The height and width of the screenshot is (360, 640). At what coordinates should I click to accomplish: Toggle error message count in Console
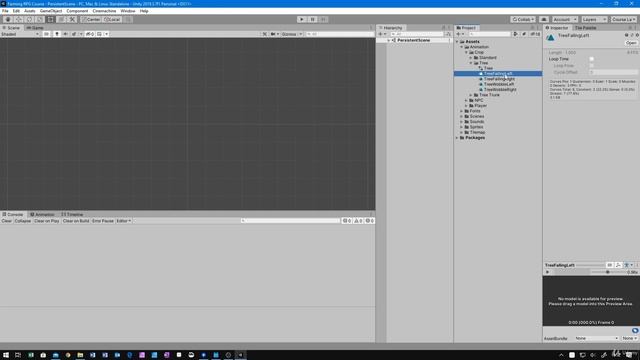(x=369, y=221)
